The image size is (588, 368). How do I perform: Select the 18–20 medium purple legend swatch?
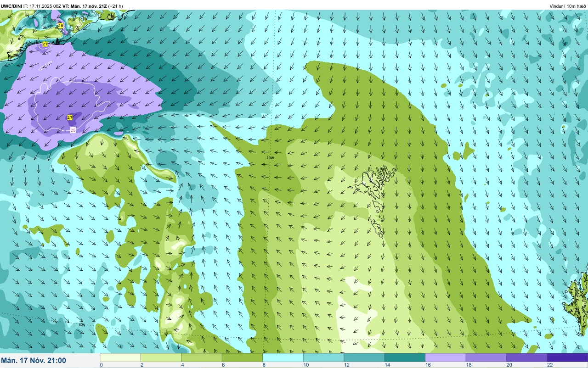486,357
